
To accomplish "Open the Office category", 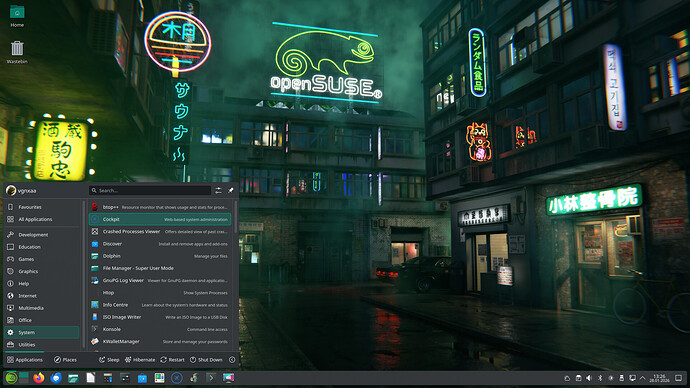I will coord(42,320).
